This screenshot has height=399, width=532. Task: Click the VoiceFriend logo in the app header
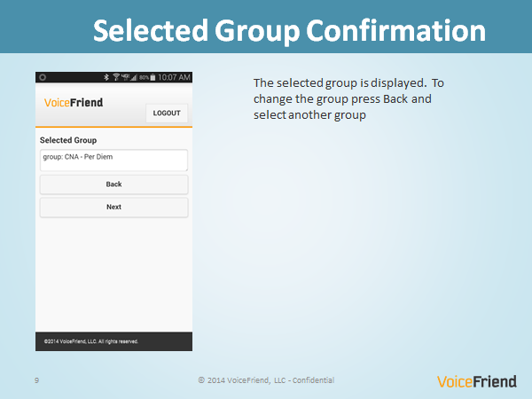point(74,103)
